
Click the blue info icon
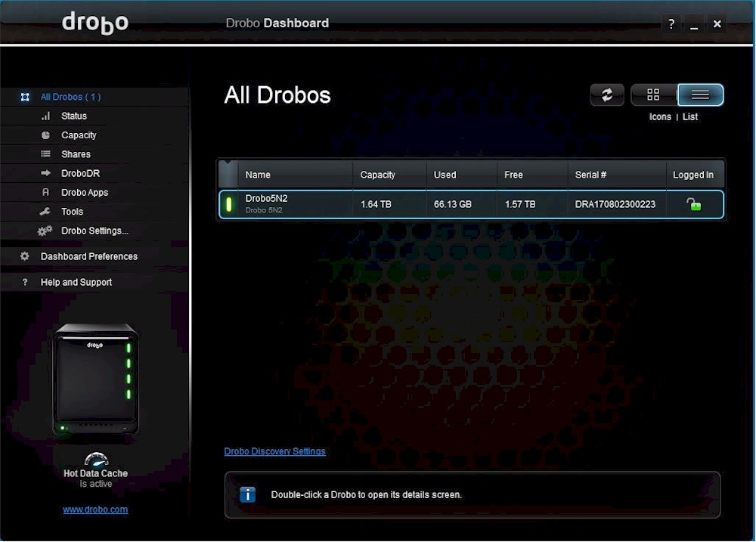pos(248,494)
